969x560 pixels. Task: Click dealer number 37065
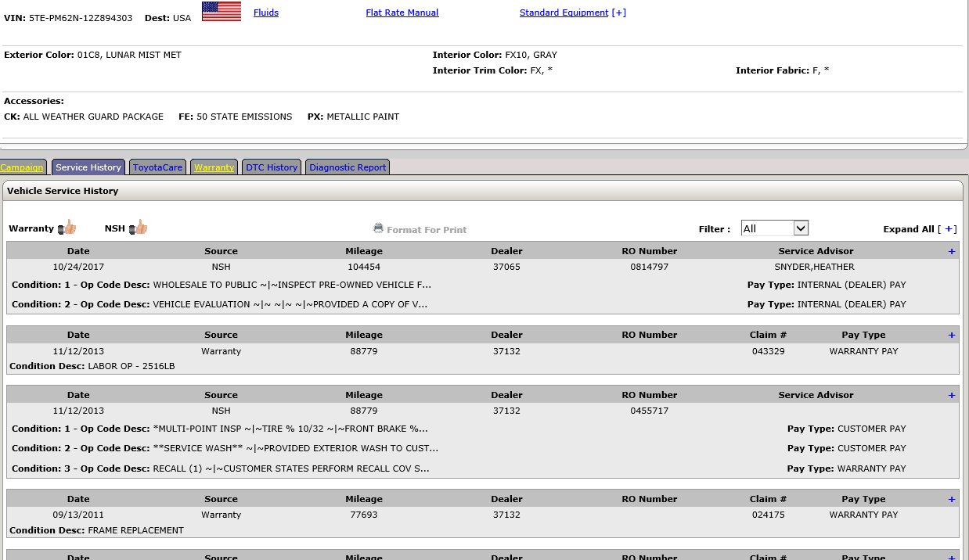pyautogui.click(x=506, y=267)
